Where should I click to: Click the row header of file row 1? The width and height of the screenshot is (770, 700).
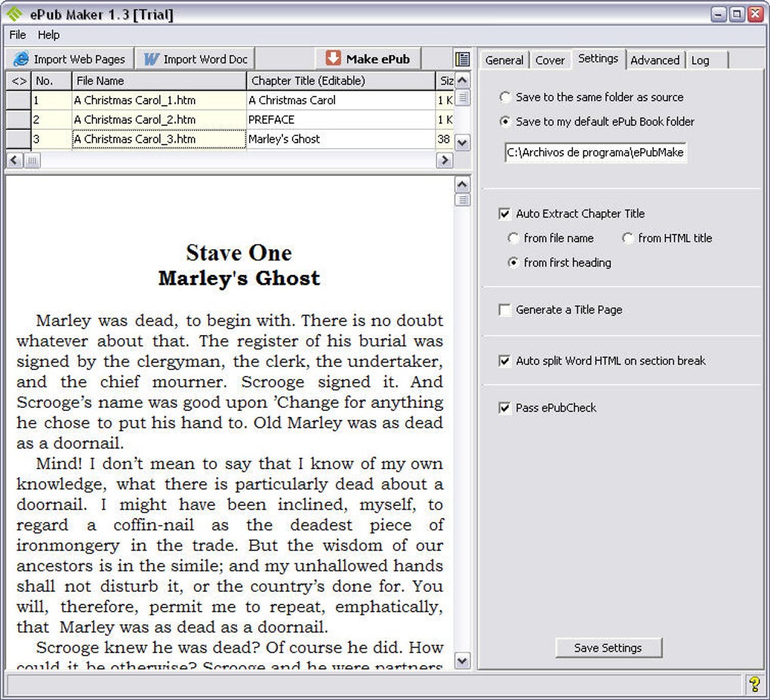[18, 100]
